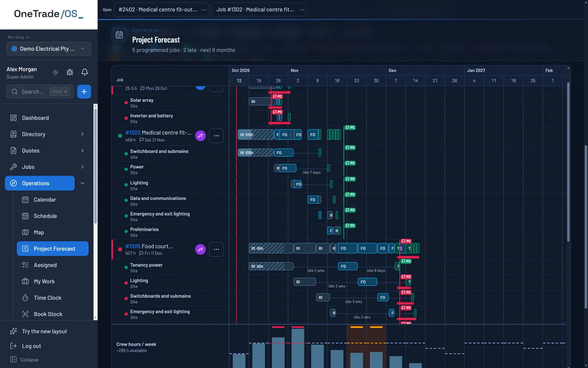
Task: Switch to Job #1302 Medical centre tab
Action: pyautogui.click(x=255, y=9)
